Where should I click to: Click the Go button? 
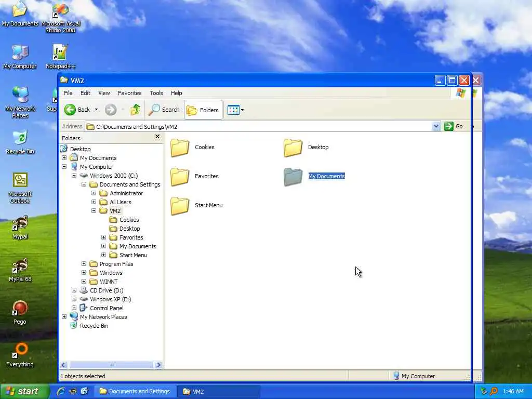tap(454, 126)
